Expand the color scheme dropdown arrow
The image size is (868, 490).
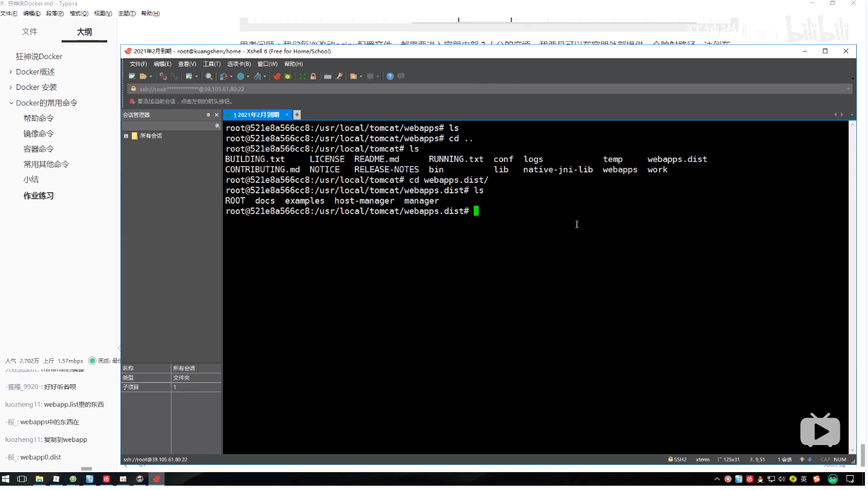231,76
